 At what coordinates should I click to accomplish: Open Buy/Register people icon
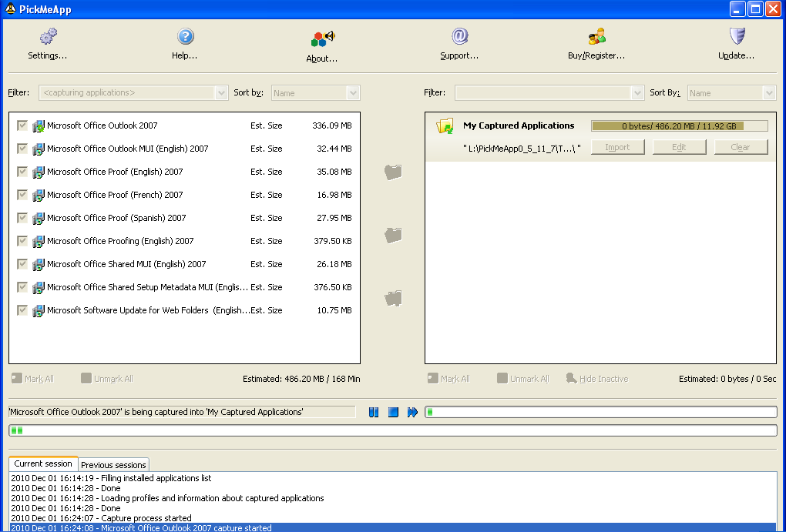[x=597, y=36]
